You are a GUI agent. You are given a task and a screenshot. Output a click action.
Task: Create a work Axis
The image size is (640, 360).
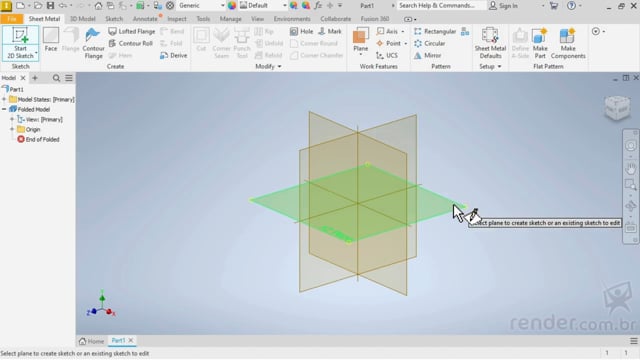[x=387, y=31]
